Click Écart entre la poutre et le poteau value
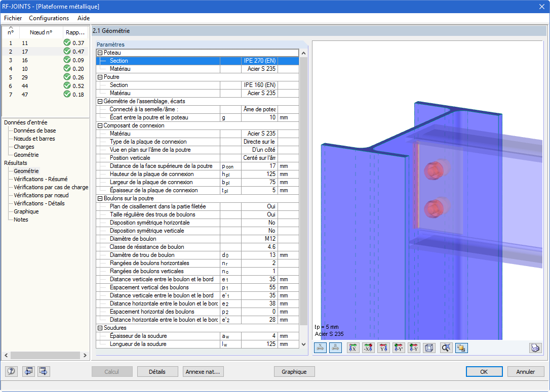Screen dimensions: 550x392 [x=260, y=117]
